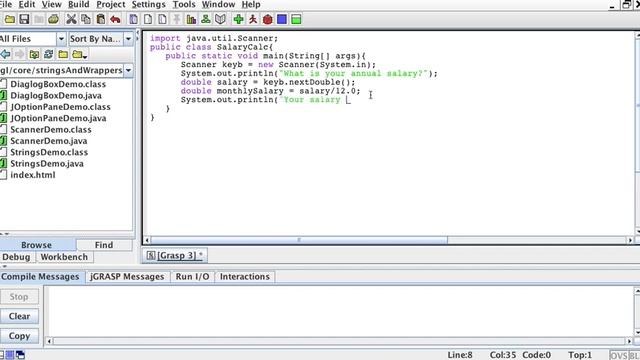Image resolution: width=640 pixels, height=360 pixels.
Task: Go back with the left arrow in the browser
Action: [5, 54]
